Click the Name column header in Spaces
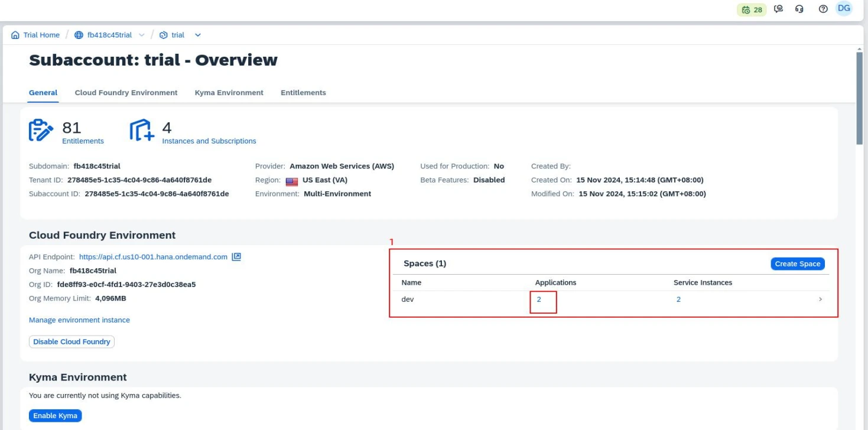The image size is (868, 430). tap(411, 283)
